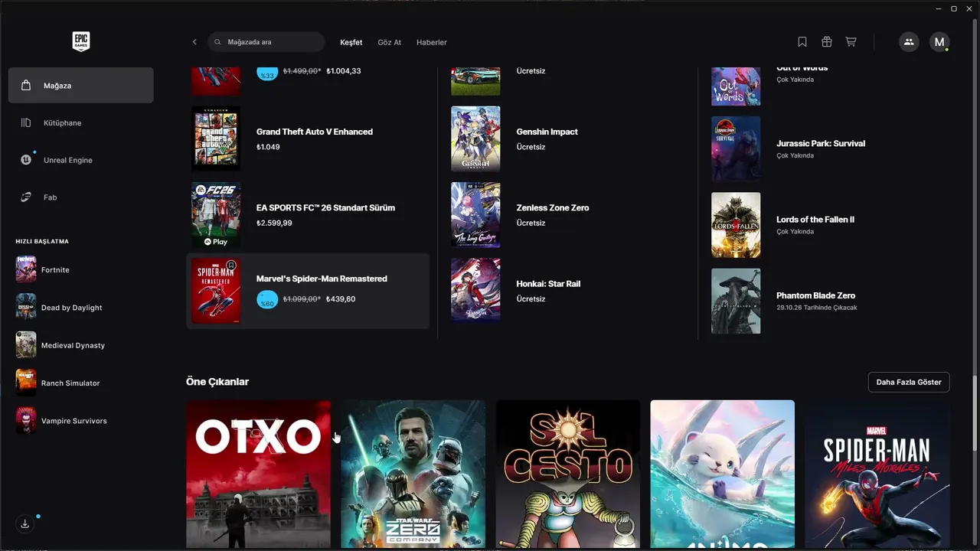Open the wishlist bookmark icon in header
The image size is (980, 551).
point(802,42)
